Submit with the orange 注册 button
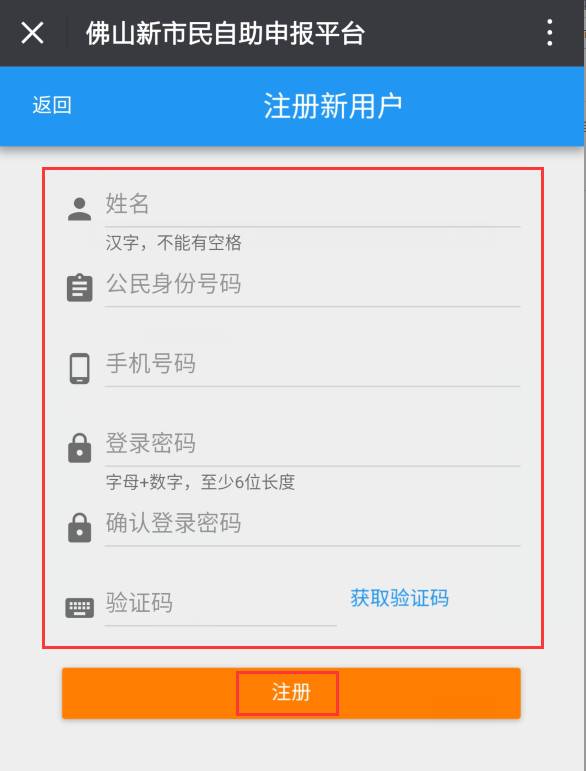 click(291, 693)
